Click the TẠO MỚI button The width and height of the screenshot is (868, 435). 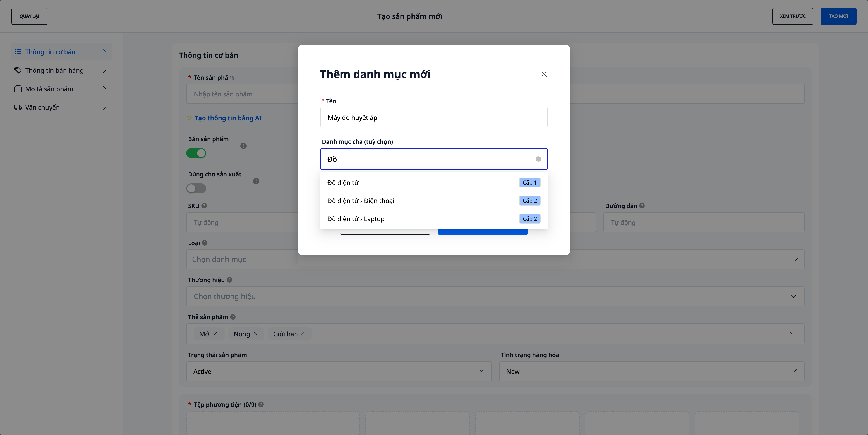point(838,16)
